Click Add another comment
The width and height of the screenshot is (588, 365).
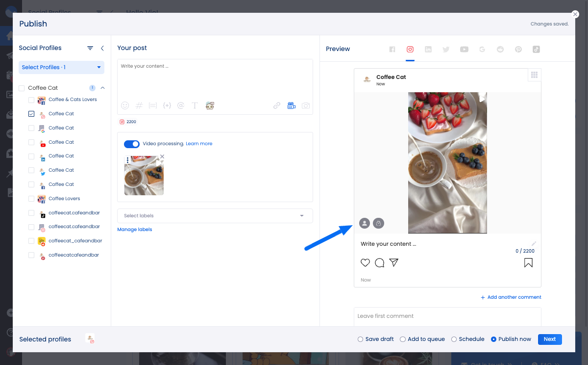[x=511, y=297]
